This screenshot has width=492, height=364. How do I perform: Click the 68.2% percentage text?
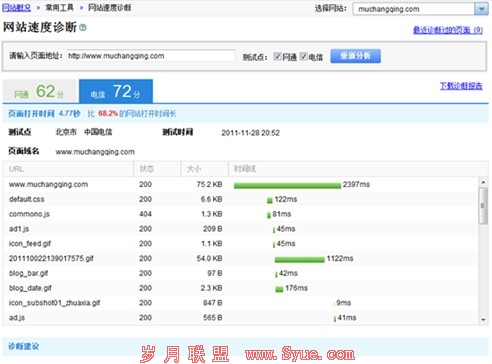pyautogui.click(x=108, y=114)
